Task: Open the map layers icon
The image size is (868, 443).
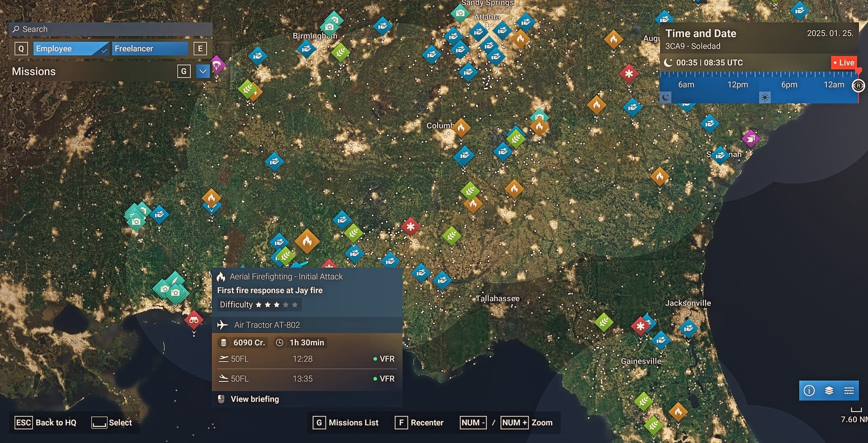Action: pos(829,391)
